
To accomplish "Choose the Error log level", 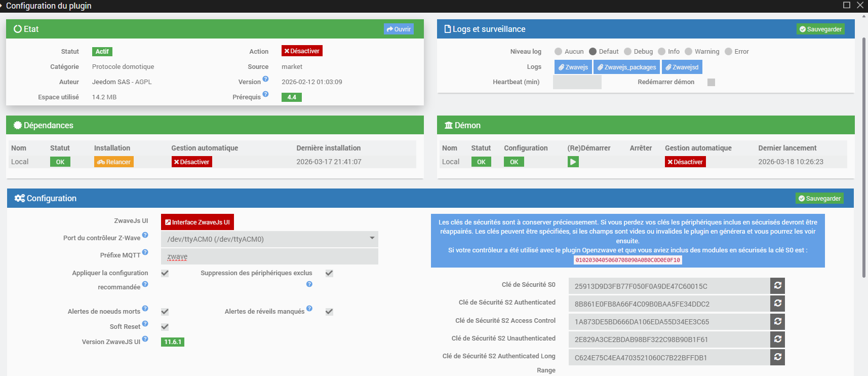I will click(x=728, y=52).
